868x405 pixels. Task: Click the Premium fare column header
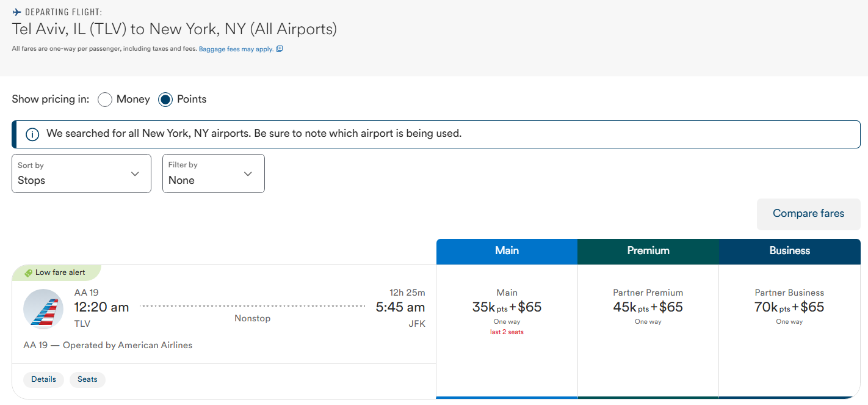click(648, 251)
